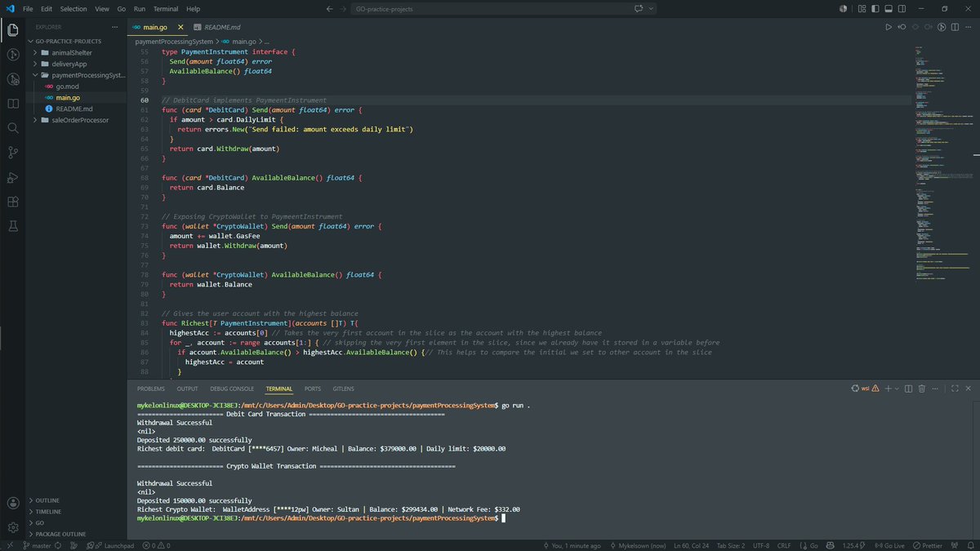Expand the GO section in sidebar
980x551 pixels.
[x=78, y=522]
